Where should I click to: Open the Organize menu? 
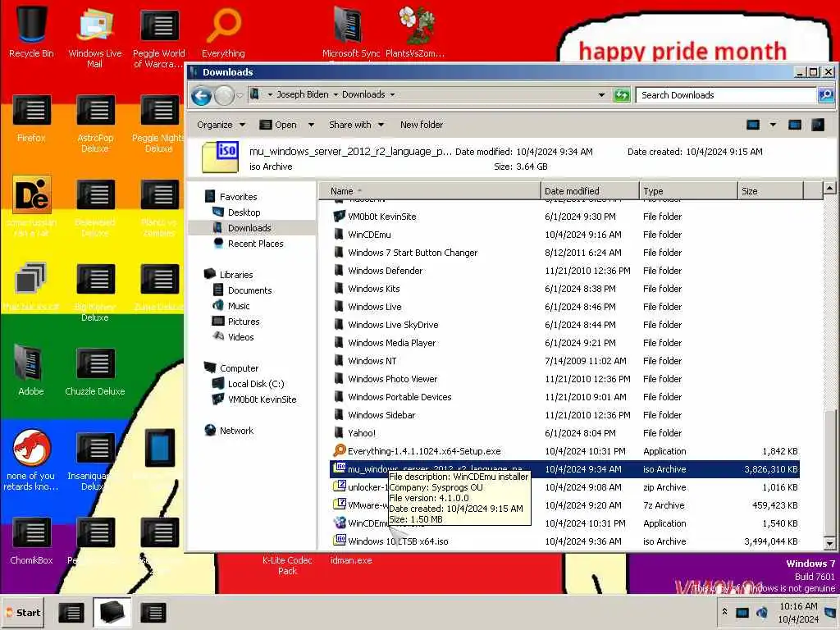click(221, 125)
